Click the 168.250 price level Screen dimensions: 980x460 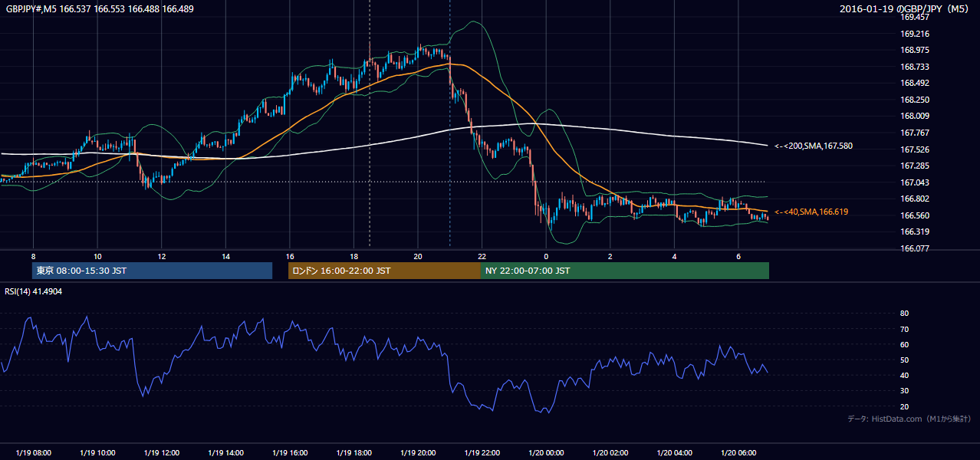point(915,100)
